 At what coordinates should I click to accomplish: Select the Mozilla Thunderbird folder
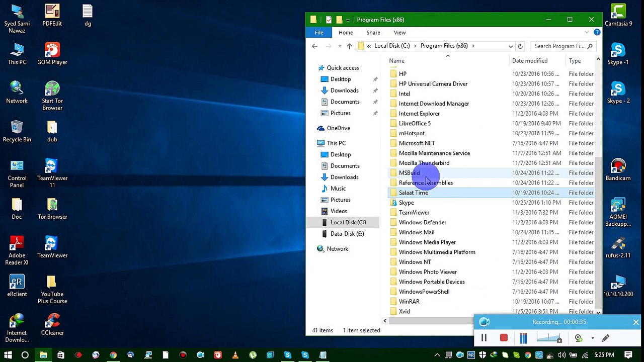(x=424, y=163)
